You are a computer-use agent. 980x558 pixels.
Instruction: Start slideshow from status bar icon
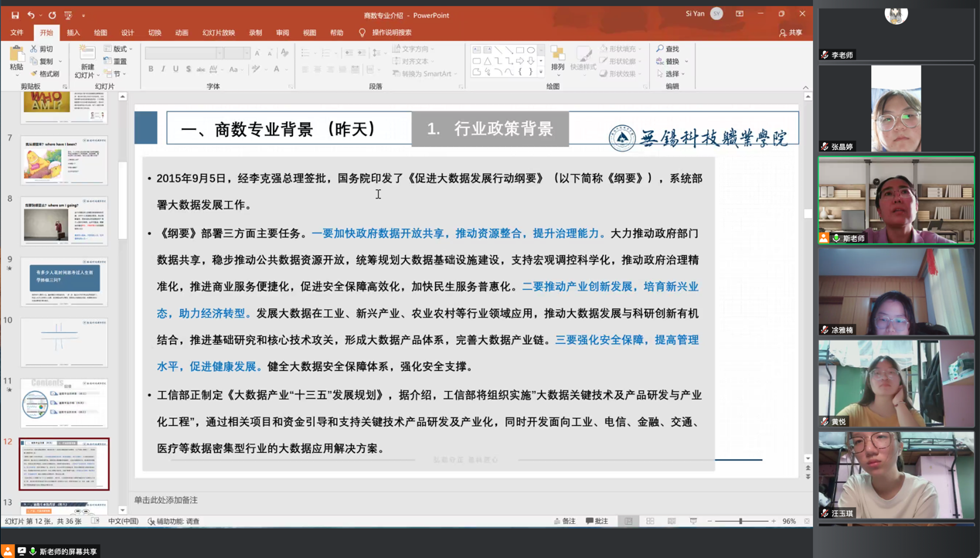point(693,522)
